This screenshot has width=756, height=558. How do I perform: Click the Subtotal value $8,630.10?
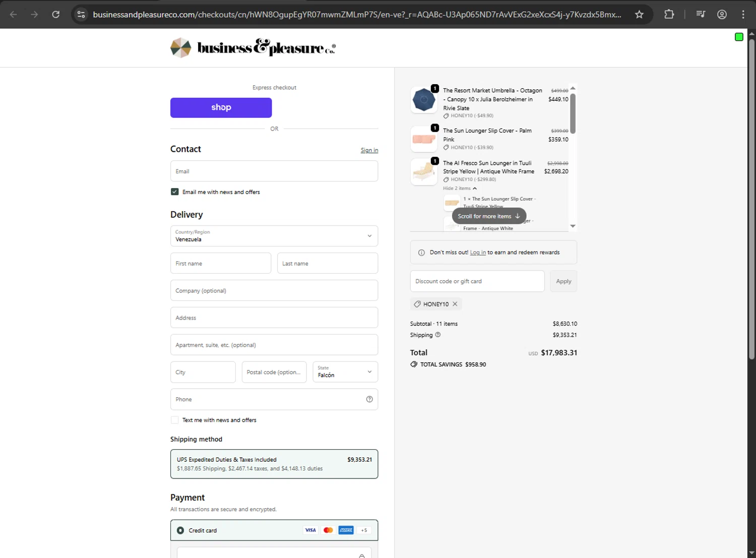[x=565, y=324]
